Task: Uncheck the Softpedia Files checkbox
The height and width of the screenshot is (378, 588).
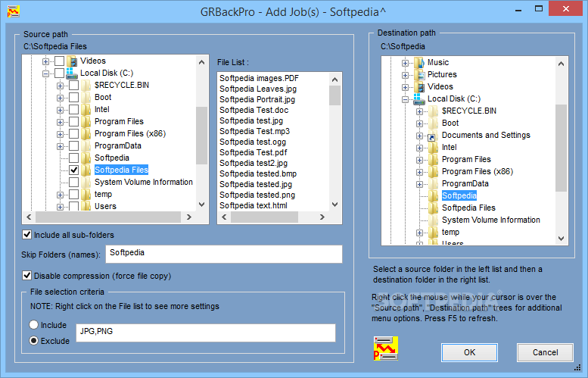Action: click(74, 170)
